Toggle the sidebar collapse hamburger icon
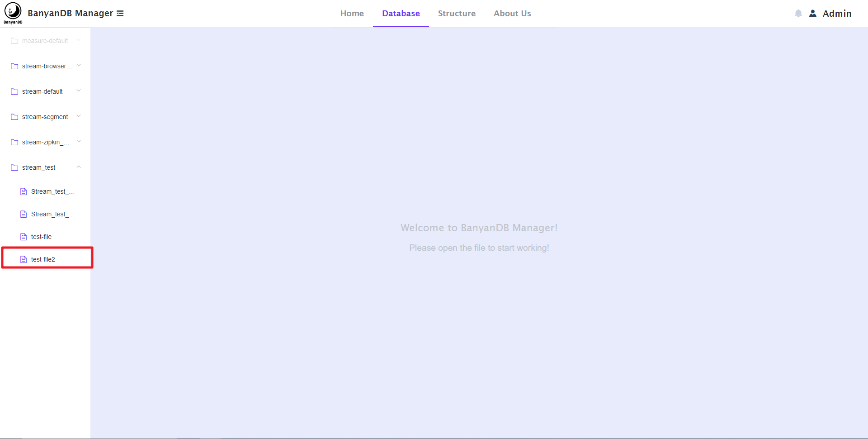Viewport: 868px width, 439px height. click(120, 14)
